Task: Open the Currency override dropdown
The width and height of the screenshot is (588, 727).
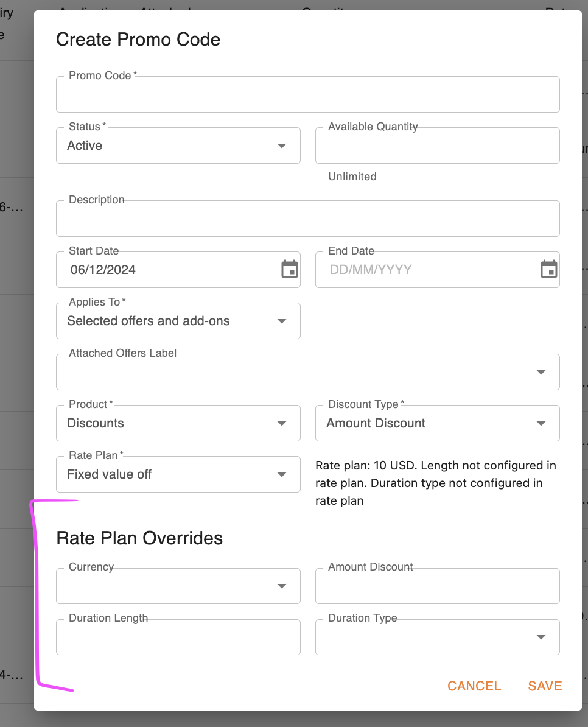Action: point(178,586)
